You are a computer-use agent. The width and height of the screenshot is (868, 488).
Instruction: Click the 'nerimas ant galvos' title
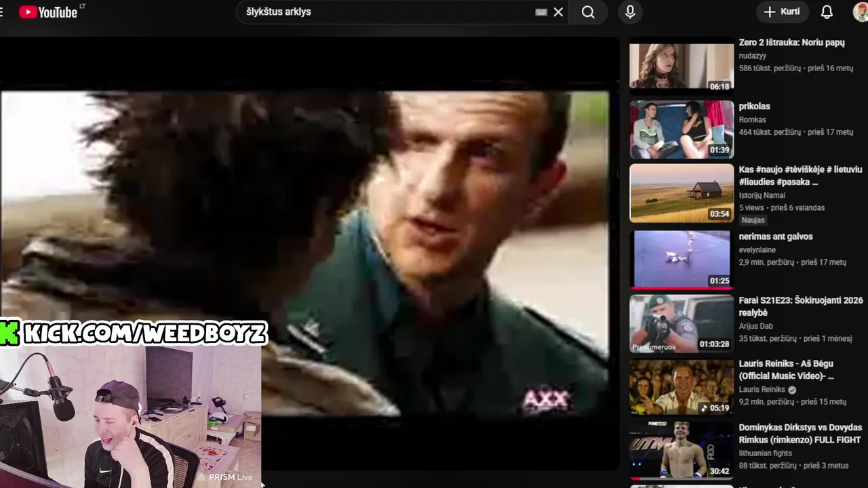[775, 237]
